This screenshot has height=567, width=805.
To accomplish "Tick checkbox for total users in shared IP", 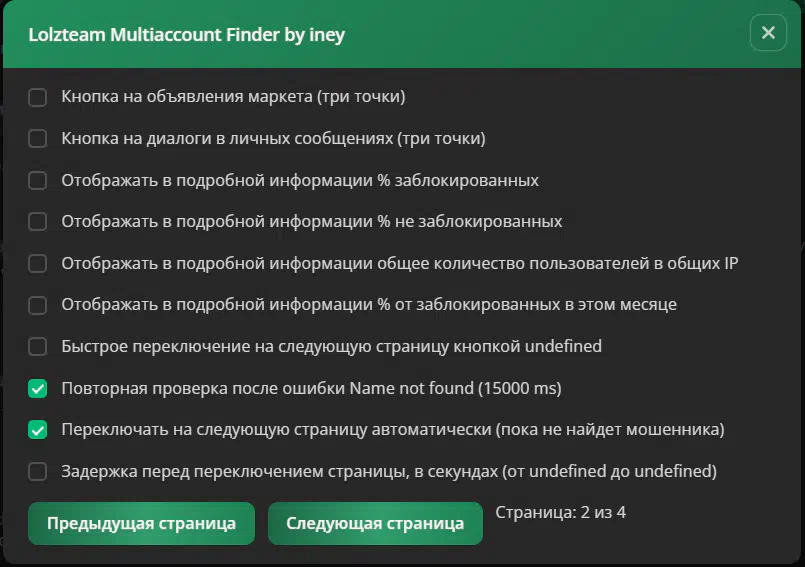I will [x=38, y=264].
